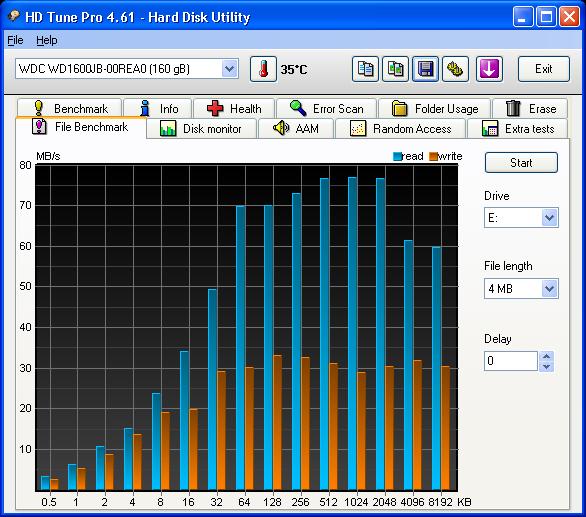Click the orange write bar at 128 KB
Viewport: 586px width, 517px height.
tap(277, 422)
